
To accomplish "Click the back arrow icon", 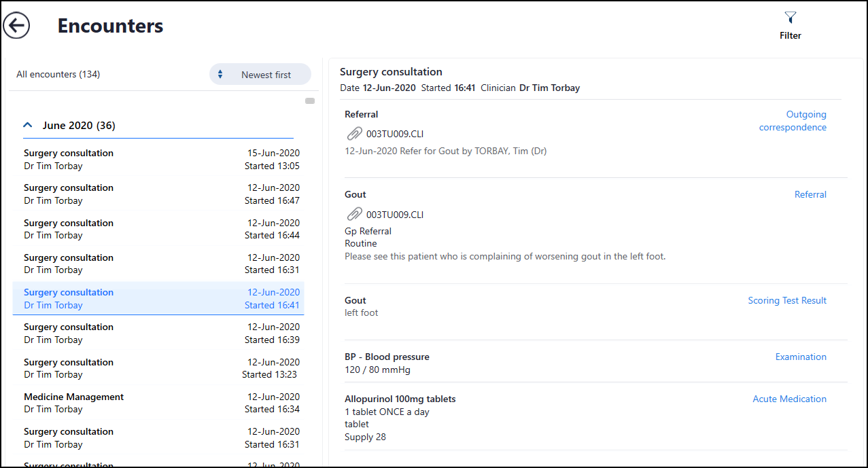I will coord(16,26).
